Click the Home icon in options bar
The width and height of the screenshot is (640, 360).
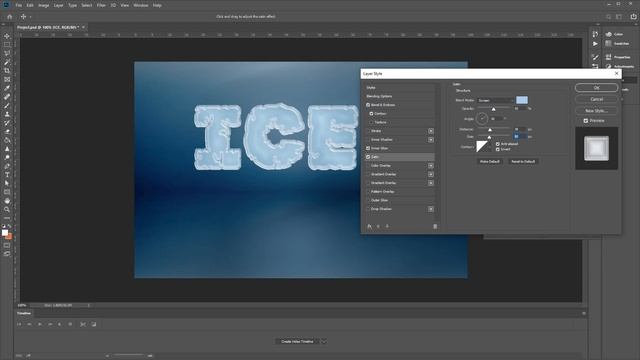tap(9, 17)
